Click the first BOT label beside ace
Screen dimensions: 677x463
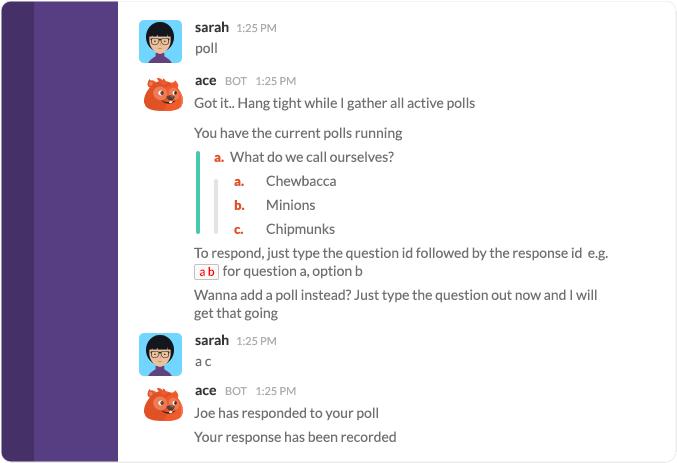[x=236, y=81]
